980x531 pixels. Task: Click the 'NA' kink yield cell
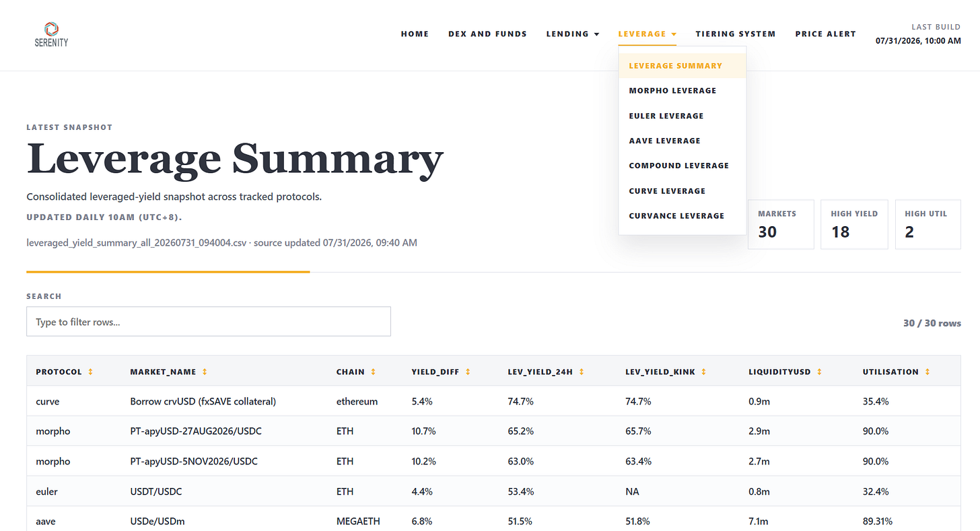pos(632,491)
